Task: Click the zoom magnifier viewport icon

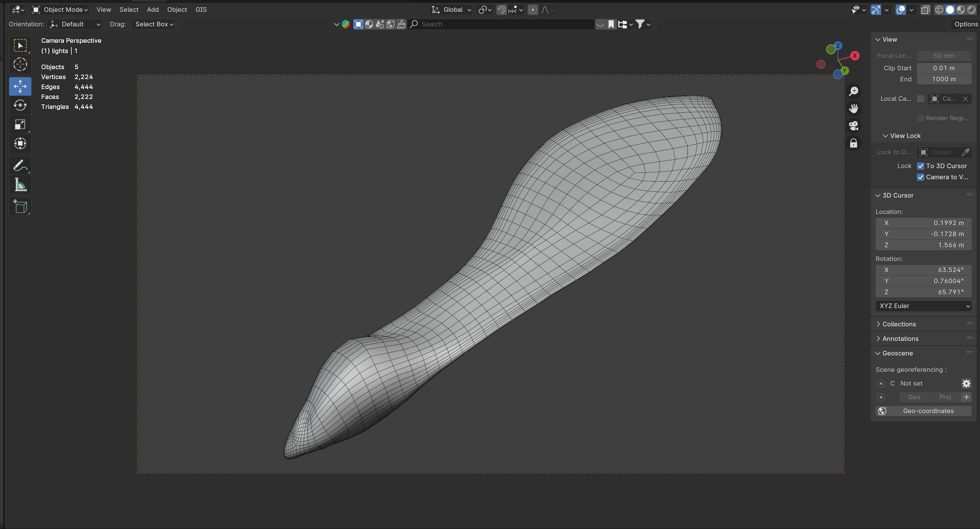Action: click(854, 91)
